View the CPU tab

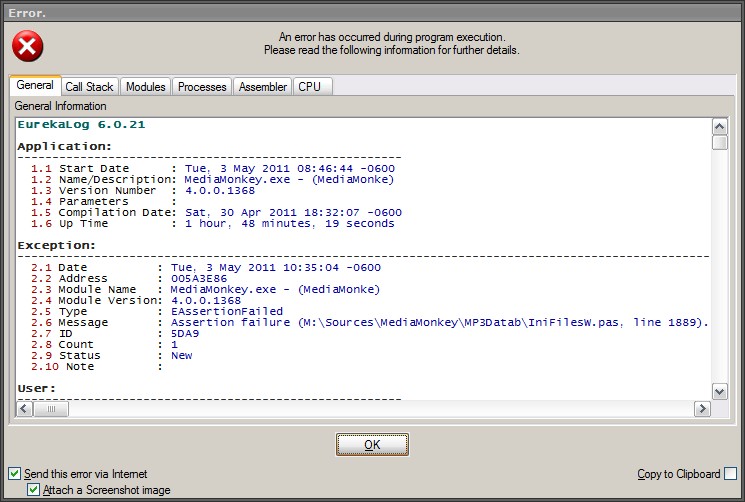pyautogui.click(x=310, y=87)
